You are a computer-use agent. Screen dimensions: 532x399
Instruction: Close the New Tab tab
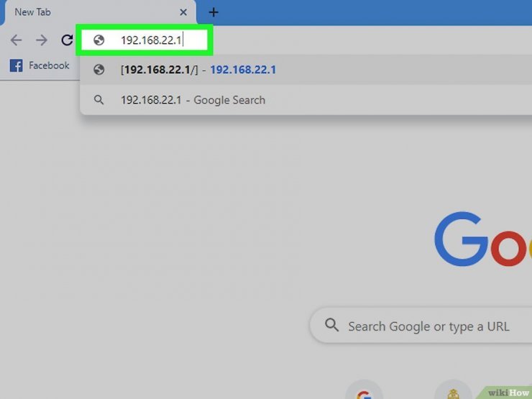tap(183, 12)
